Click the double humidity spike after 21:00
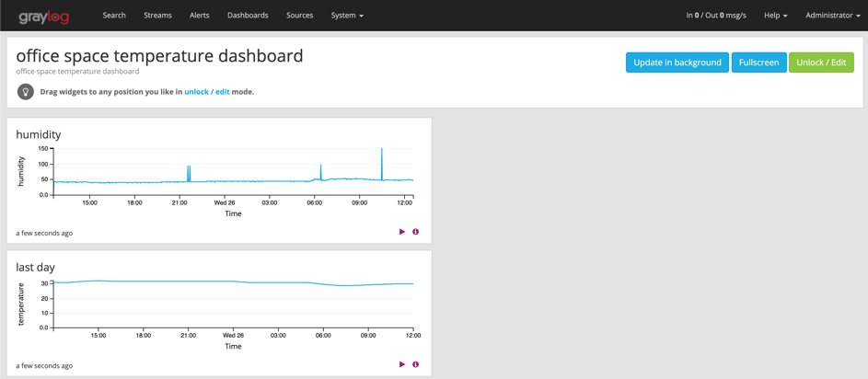868x379 pixels. (189, 173)
